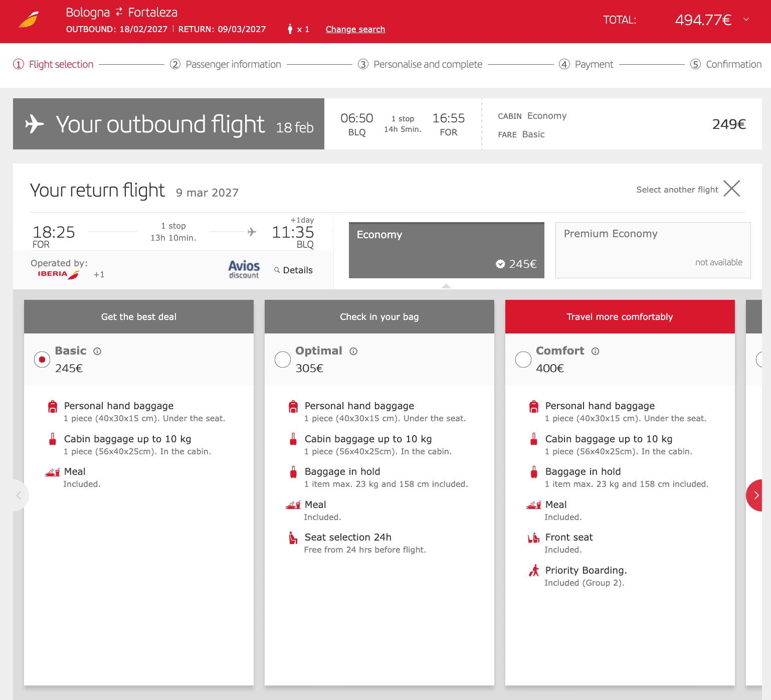Expand the total price dropdown chevron

click(746, 20)
